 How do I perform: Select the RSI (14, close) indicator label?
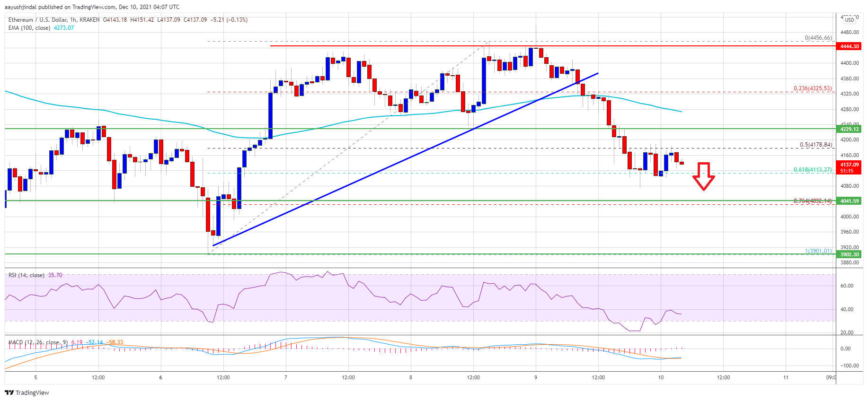[27, 275]
